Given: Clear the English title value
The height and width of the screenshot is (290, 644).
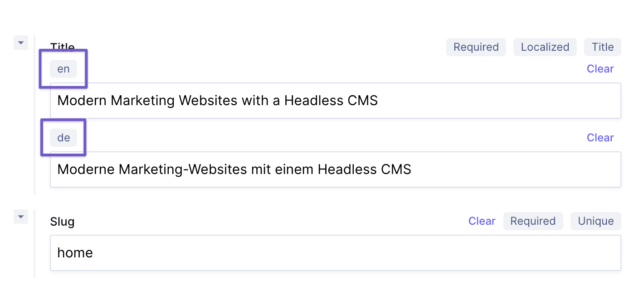Looking at the screenshot, I should [x=600, y=68].
